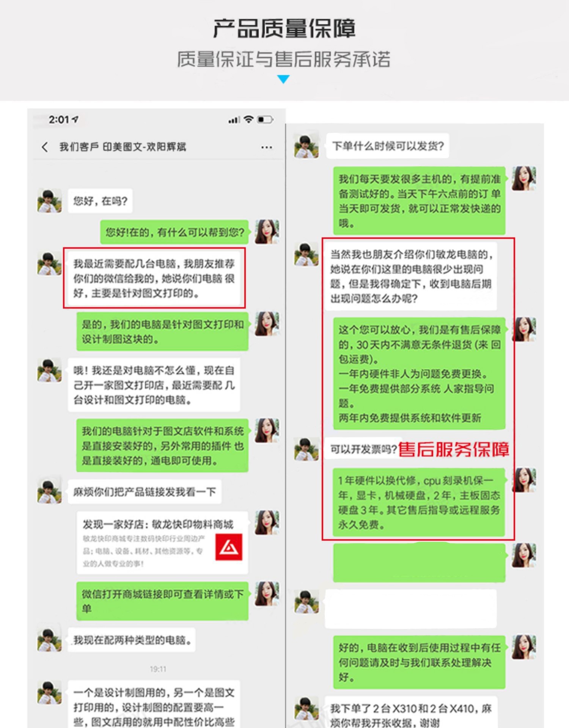Tap the Wi-Fi icon in status bar
This screenshot has width=569, height=728.
(248, 119)
